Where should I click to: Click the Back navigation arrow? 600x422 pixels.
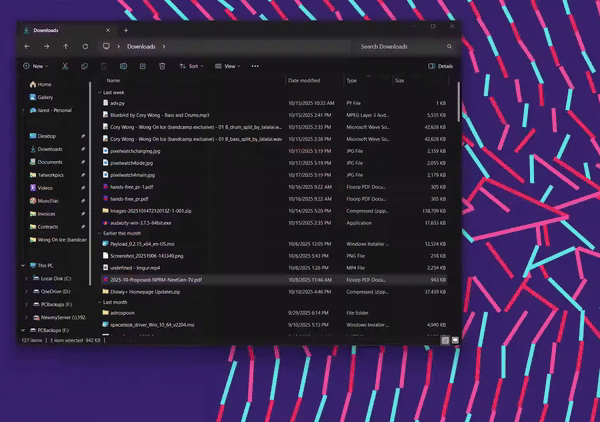(x=26, y=47)
